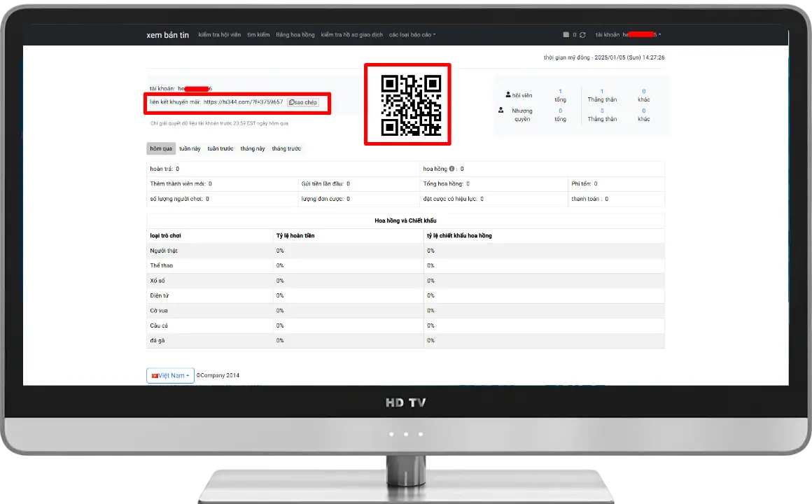Click tỷ lệ chiết khấu hoa hồng header
This screenshot has height=504, width=812.
(x=459, y=236)
